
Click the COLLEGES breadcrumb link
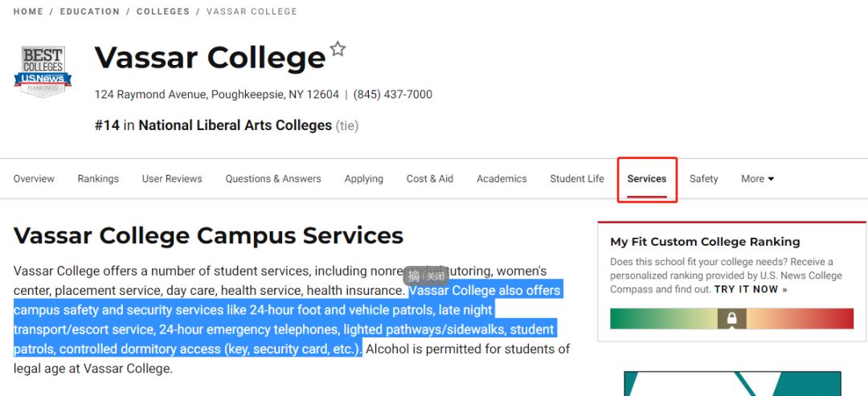tap(163, 11)
